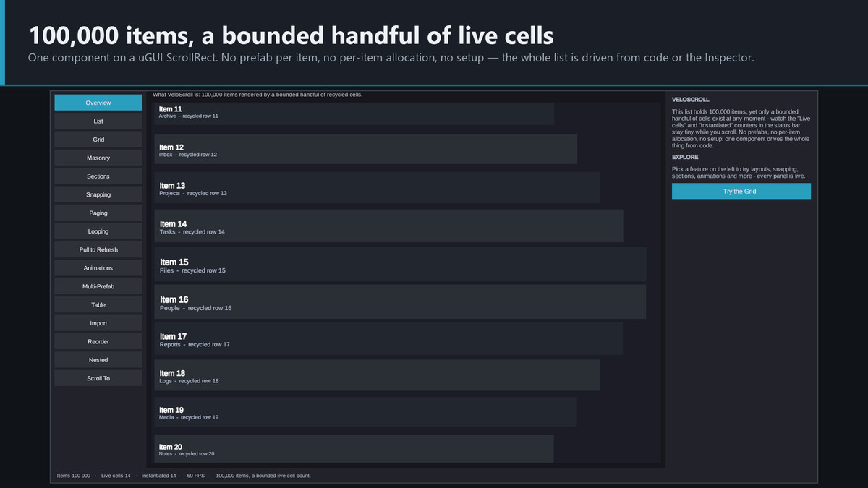Select the Snapping feature
The image size is (868, 488).
click(98, 194)
